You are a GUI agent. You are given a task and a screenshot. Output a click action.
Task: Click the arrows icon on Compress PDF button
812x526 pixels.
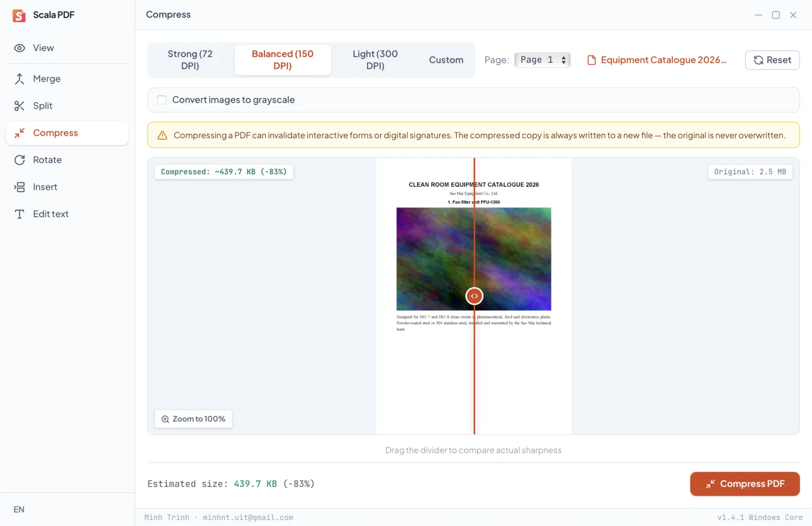click(x=710, y=484)
